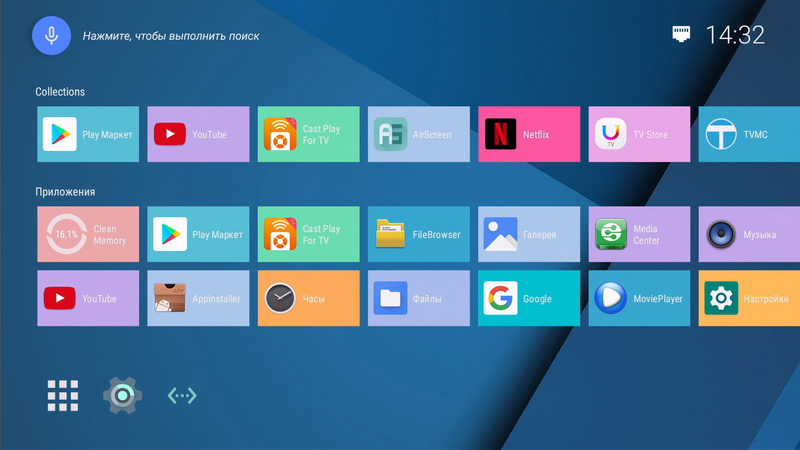
Task: Open Netflix from Collections
Action: [529, 134]
